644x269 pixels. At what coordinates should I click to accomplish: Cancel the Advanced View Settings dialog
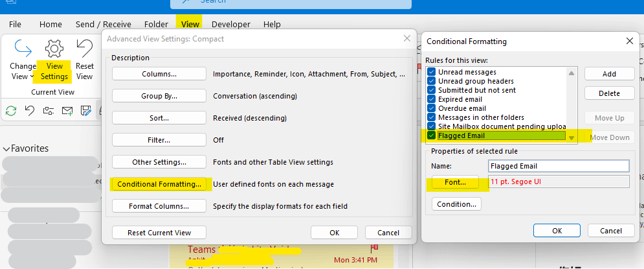click(388, 233)
